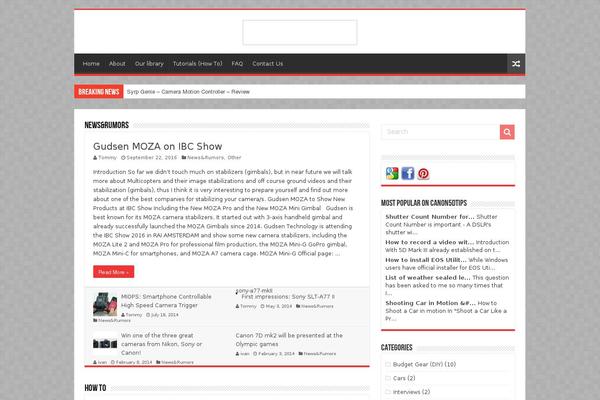Open the MIOPS Smartphone Controllable Trigger article
Image resolution: width=600 pixels, height=400 pixels.
tap(166, 301)
